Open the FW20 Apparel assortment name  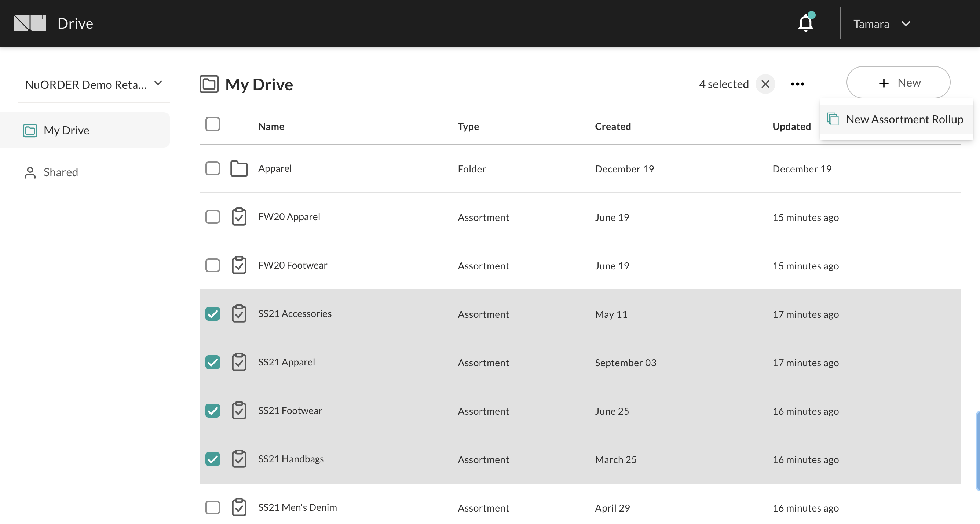tap(289, 216)
